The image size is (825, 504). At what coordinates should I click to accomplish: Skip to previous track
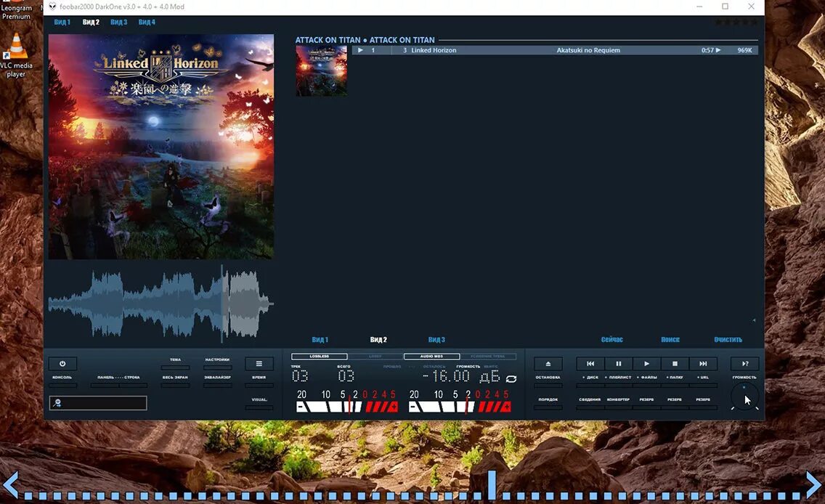(590, 364)
